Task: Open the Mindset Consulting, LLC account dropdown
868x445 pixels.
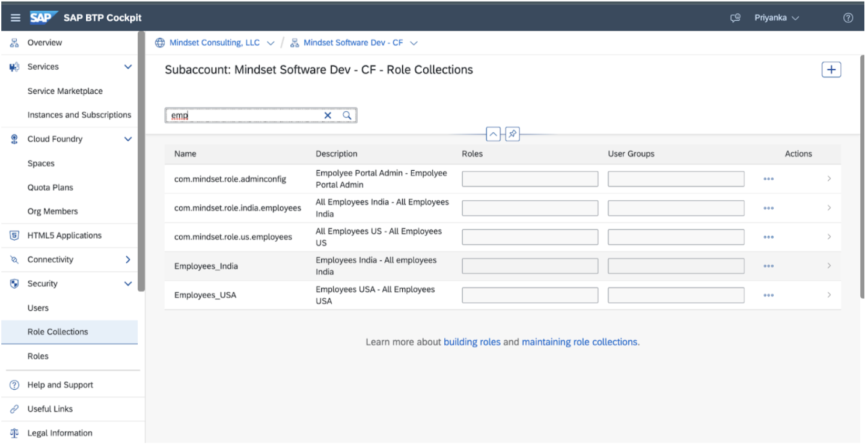Action: 270,42
